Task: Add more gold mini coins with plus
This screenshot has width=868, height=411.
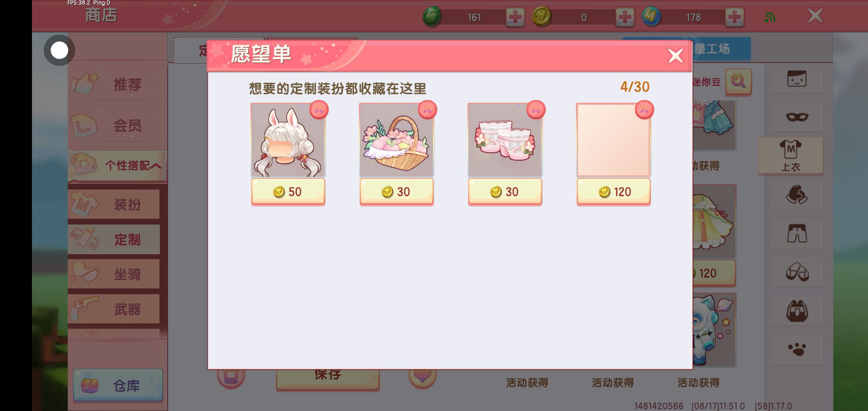Action: click(x=625, y=17)
